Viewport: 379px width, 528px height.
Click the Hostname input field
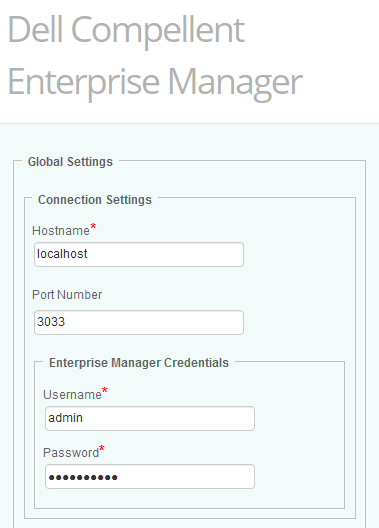tap(139, 254)
